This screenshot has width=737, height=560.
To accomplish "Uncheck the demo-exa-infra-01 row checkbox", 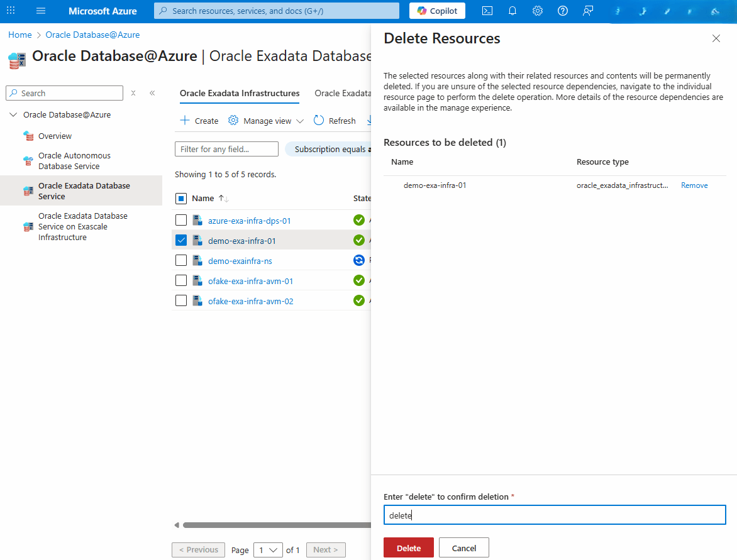I will tap(181, 239).
